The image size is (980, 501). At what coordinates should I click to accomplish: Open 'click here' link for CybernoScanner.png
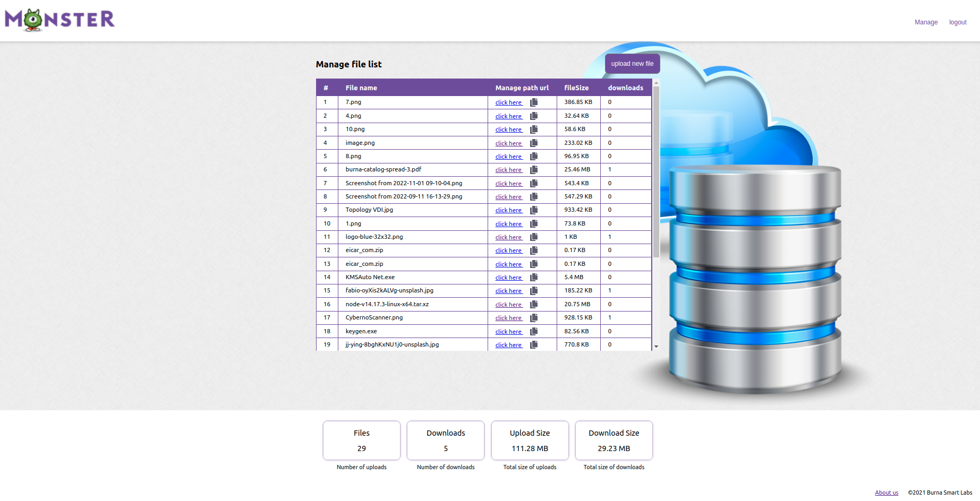(509, 318)
